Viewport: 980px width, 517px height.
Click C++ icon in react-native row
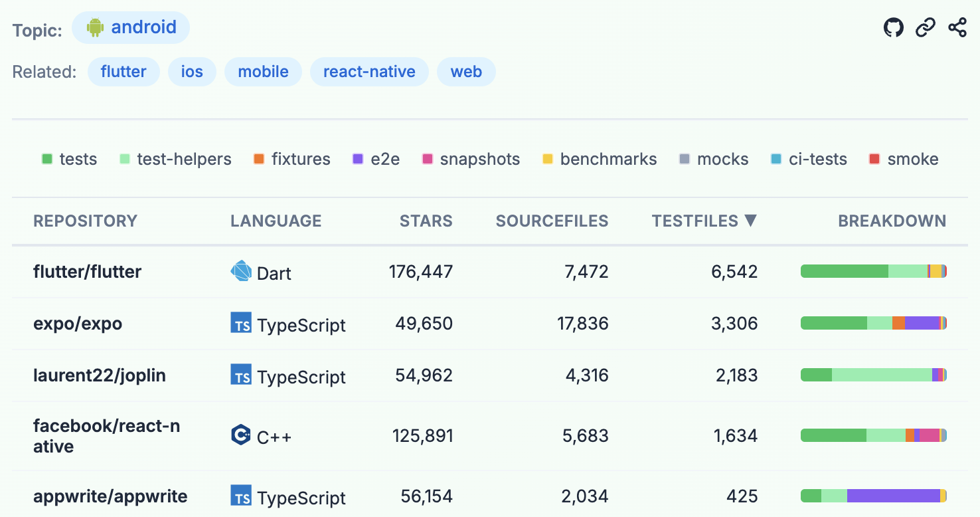point(241,435)
